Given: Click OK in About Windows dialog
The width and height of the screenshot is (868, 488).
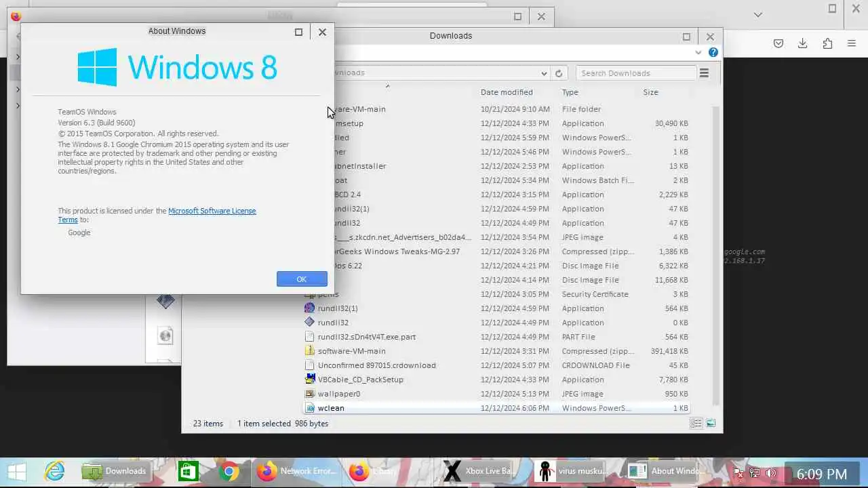Looking at the screenshot, I should (x=302, y=279).
